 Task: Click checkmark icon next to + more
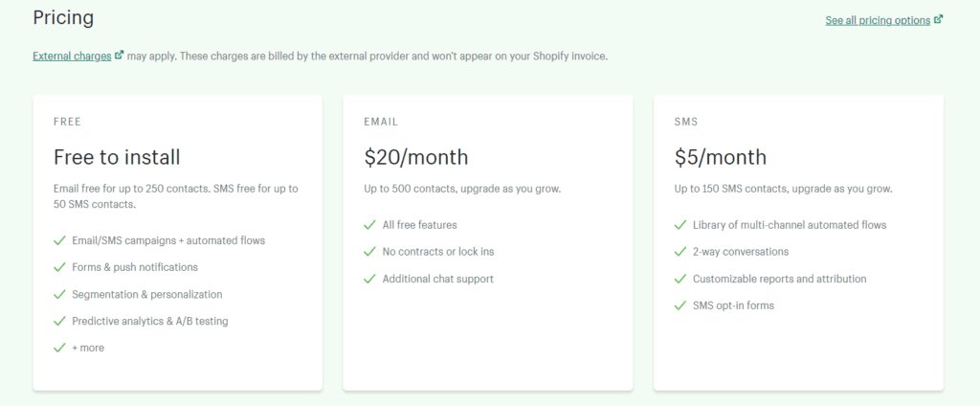click(x=59, y=348)
